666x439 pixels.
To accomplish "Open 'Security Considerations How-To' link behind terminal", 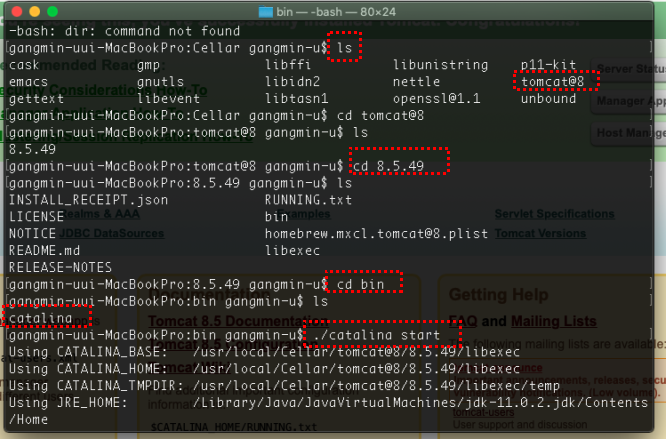I will click(104, 90).
